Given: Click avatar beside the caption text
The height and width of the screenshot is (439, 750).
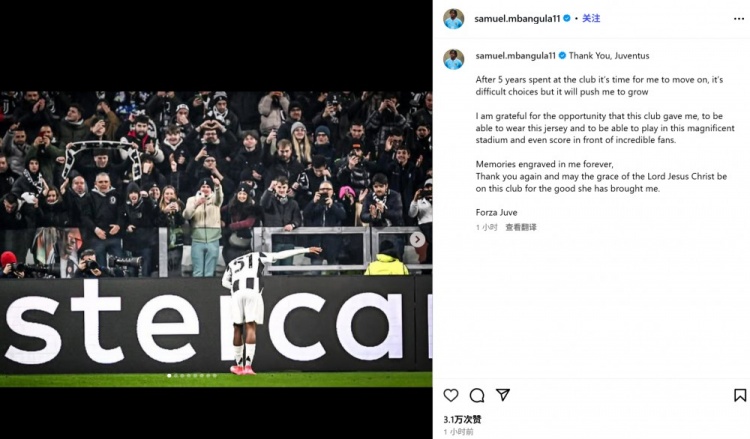Looking at the screenshot, I should 454,59.
